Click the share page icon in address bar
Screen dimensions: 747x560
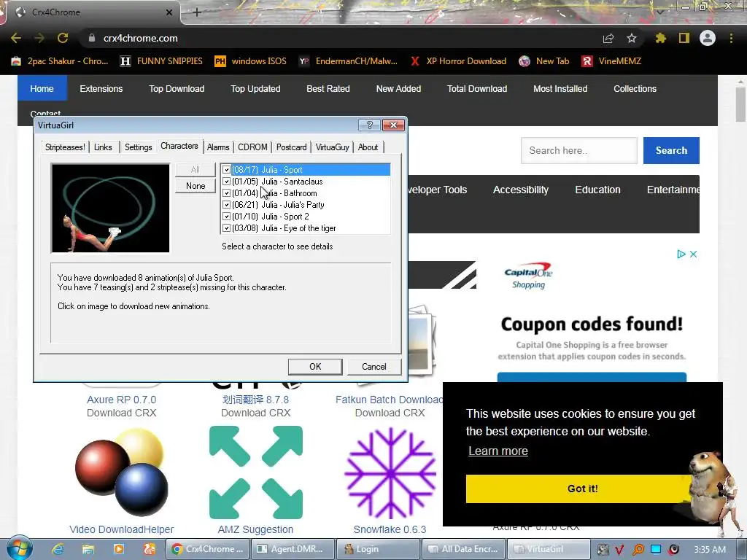pyautogui.click(x=608, y=38)
